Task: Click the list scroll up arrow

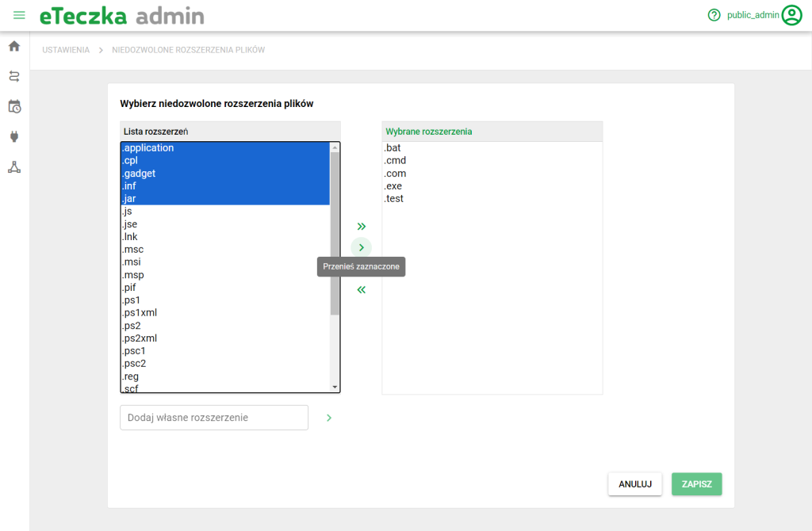Action: pyautogui.click(x=335, y=147)
